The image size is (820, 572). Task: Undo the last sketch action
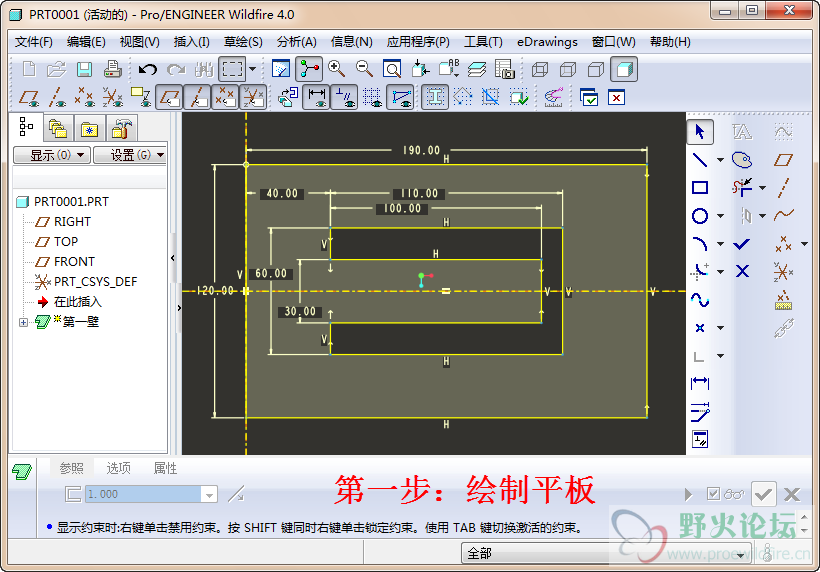[147, 69]
